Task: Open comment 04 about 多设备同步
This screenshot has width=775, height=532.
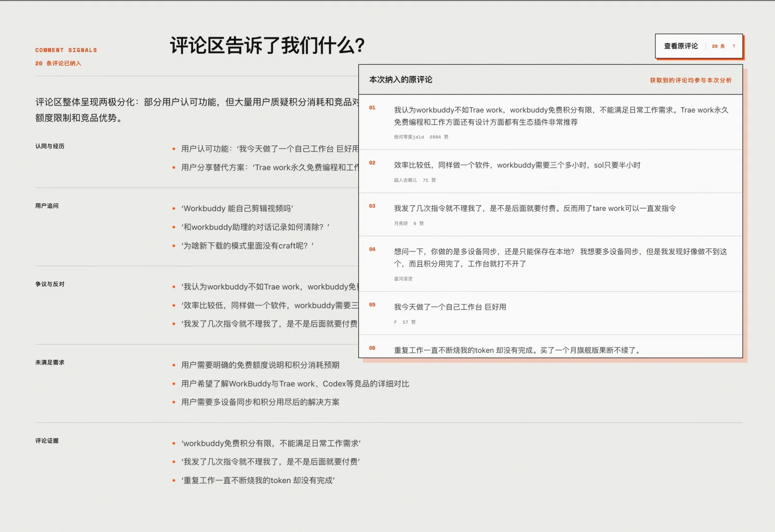Action: click(551, 264)
